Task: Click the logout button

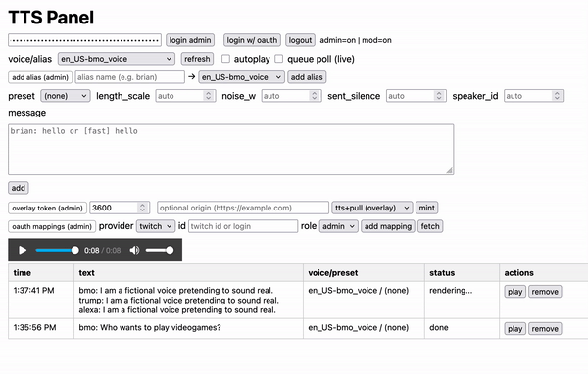Action: tap(300, 40)
